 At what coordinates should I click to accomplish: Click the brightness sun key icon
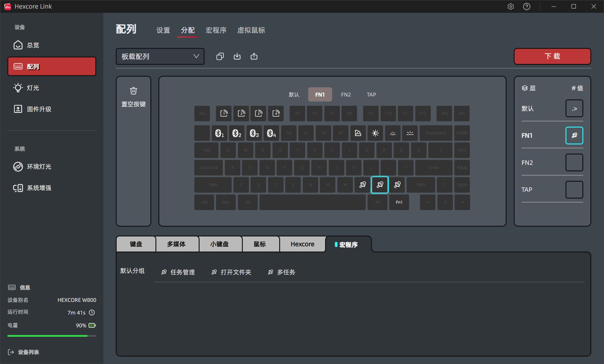375,133
